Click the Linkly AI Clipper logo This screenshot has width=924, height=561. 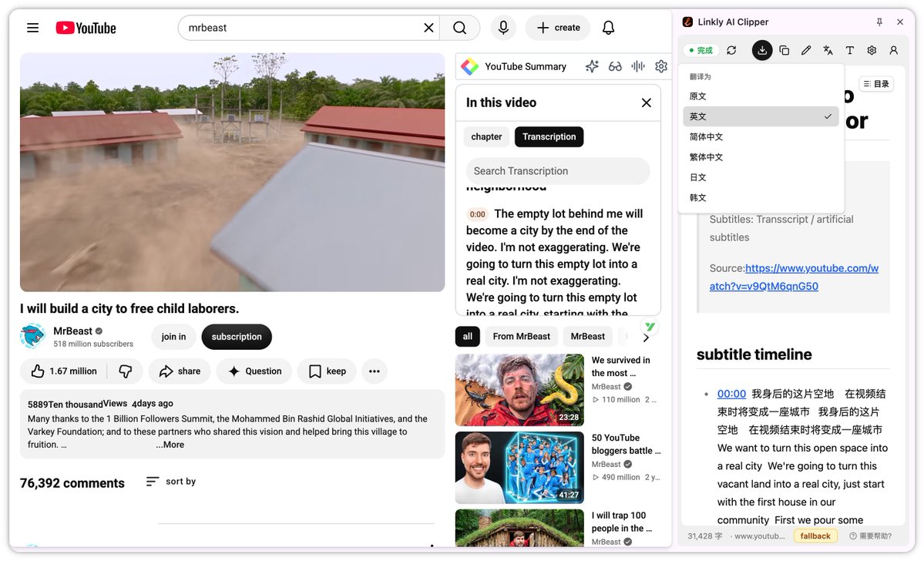(x=687, y=22)
